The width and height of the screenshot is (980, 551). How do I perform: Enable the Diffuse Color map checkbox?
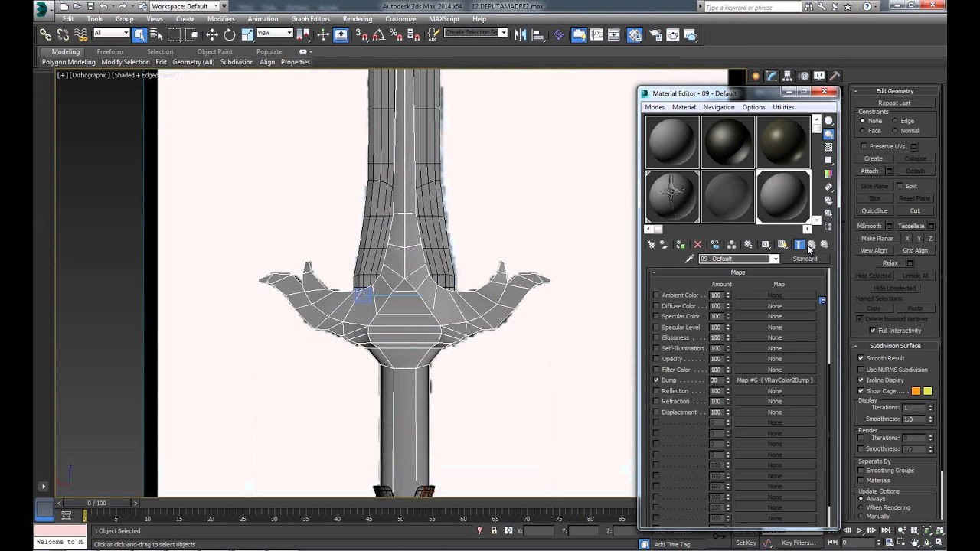[655, 306]
